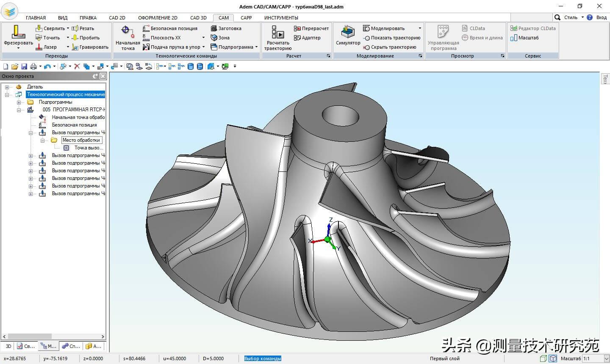The image size is (610, 364).
Task: Switch to the CAD 3D tab
Action: coord(198,18)
